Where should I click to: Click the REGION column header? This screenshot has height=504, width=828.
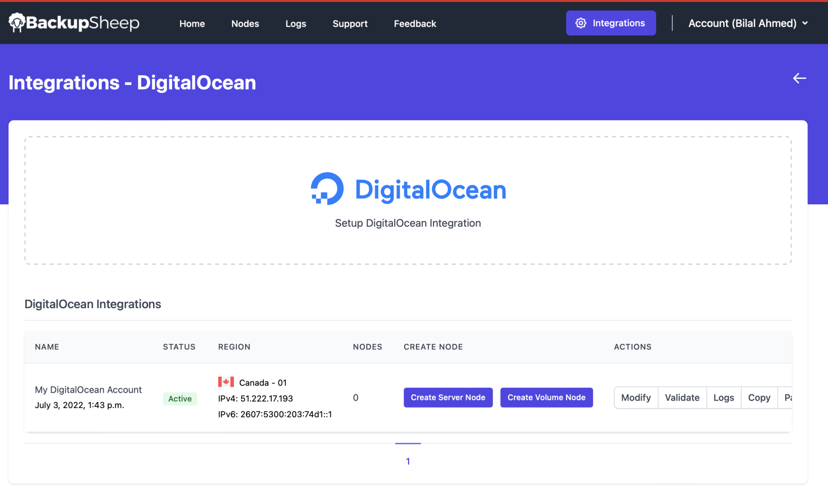point(234,347)
